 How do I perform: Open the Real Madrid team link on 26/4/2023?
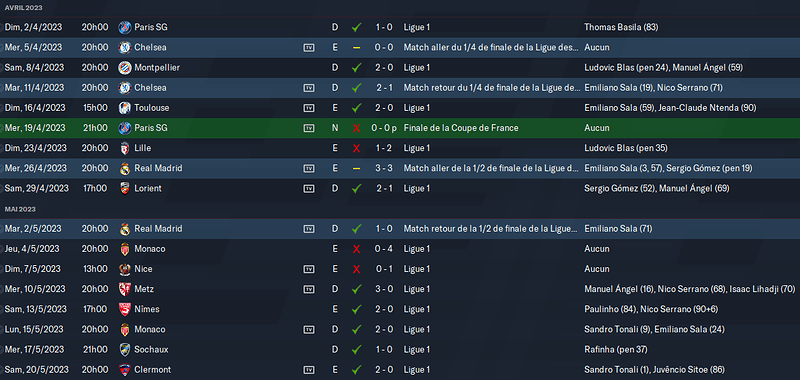coord(158,168)
